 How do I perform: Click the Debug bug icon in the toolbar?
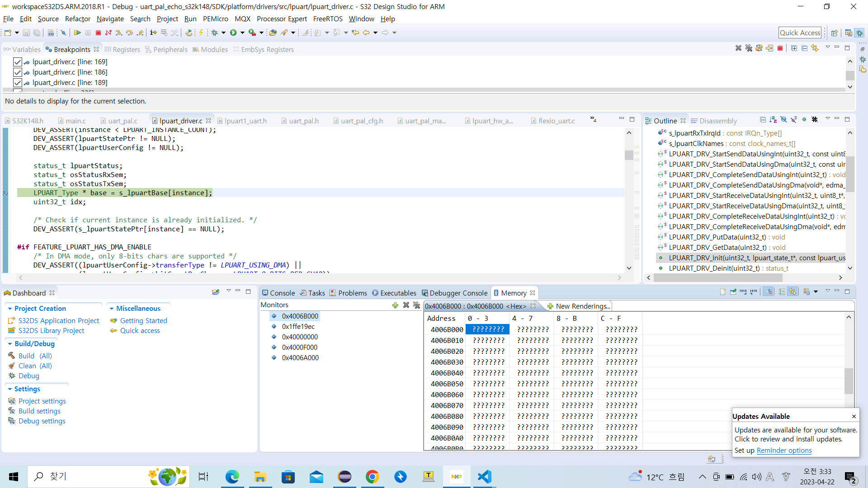coord(215,33)
